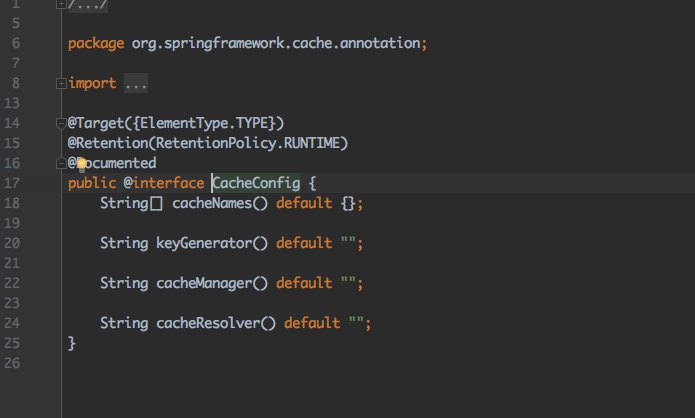Click the empty line 26 in editor
The height and width of the screenshot is (418, 695).
[x=300, y=363]
